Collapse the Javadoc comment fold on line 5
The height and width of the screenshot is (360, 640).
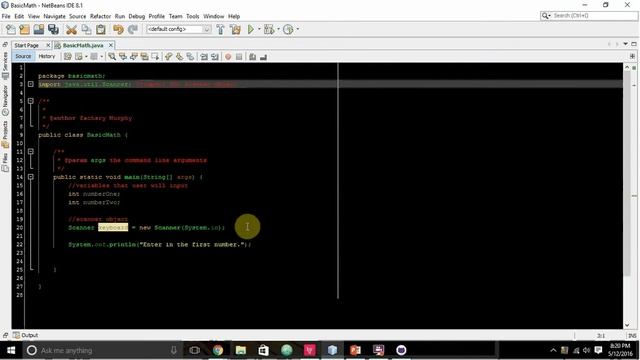coord(31,101)
